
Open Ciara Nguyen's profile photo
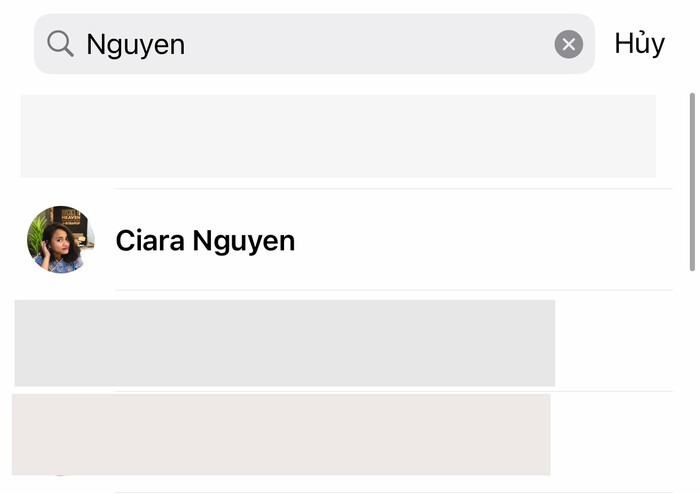(61, 240)
